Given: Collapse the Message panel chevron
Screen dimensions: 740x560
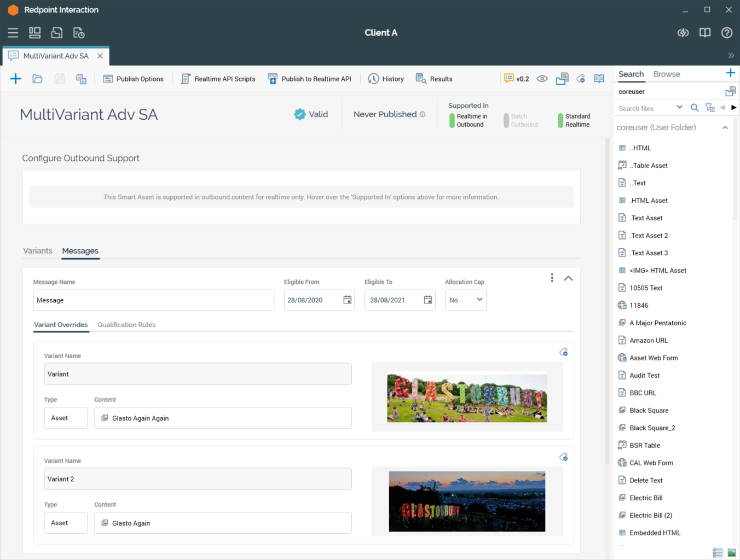Looking at the screenshot, I should pos(568,278).
